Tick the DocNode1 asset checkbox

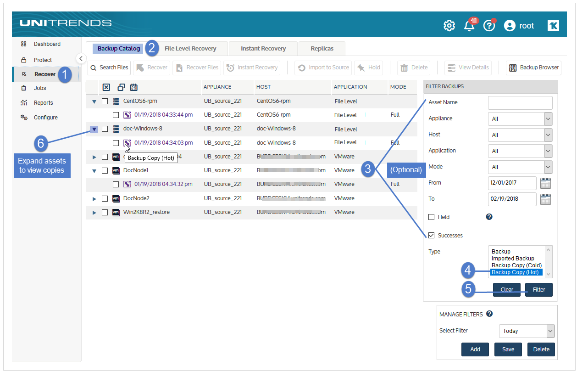(x=105, y=170)
